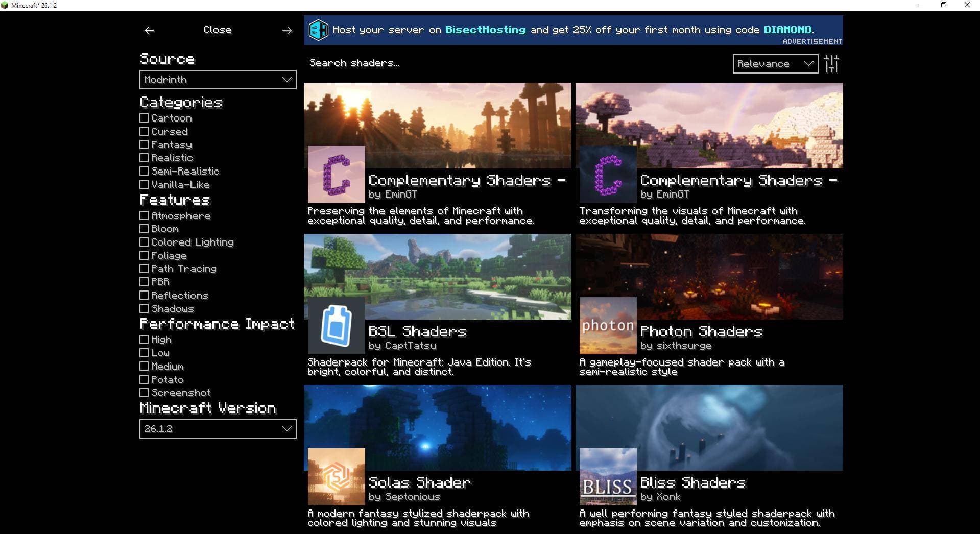Image resolution: width=980 pixels, height=534 pixels.
Task: Open the Bliss Shaders title
Action: pos(692,482)
